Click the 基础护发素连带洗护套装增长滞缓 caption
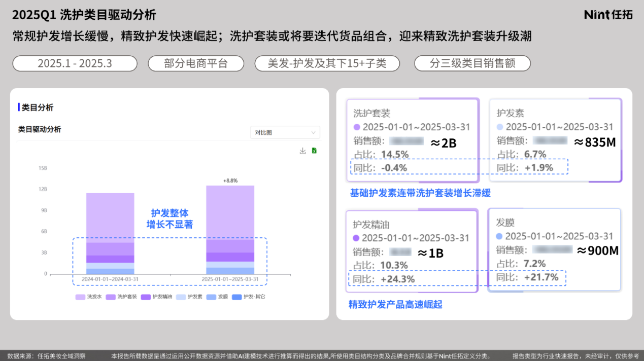This screenshot has height=361, width=644. (420, 193)
